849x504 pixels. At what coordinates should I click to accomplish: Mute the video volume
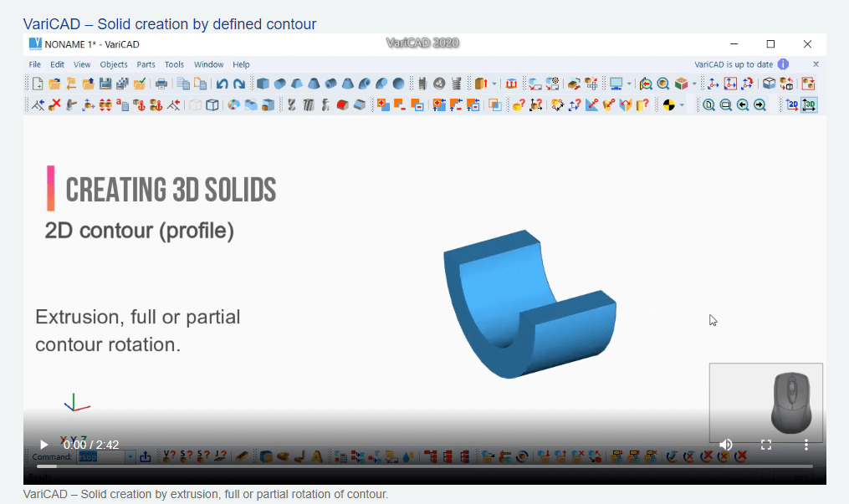(726, 445)
